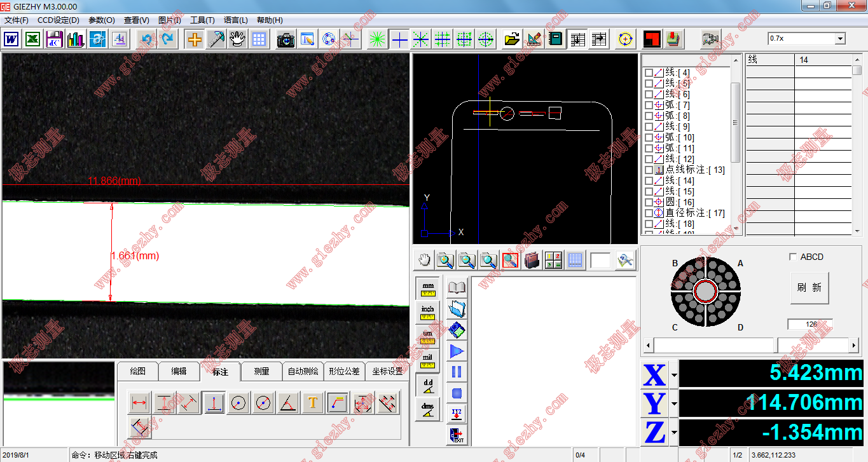Click the undo arrow icon

(147, 39)
